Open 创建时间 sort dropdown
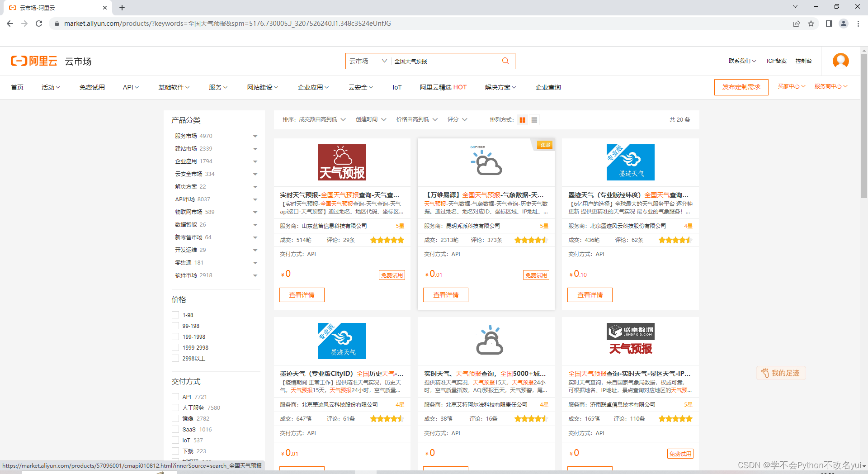868x474 pixels. coord(371,119)
